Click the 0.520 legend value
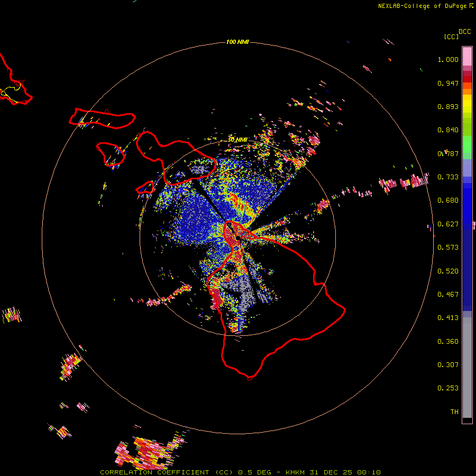This screenshot has height=476, width=476. 448,271
